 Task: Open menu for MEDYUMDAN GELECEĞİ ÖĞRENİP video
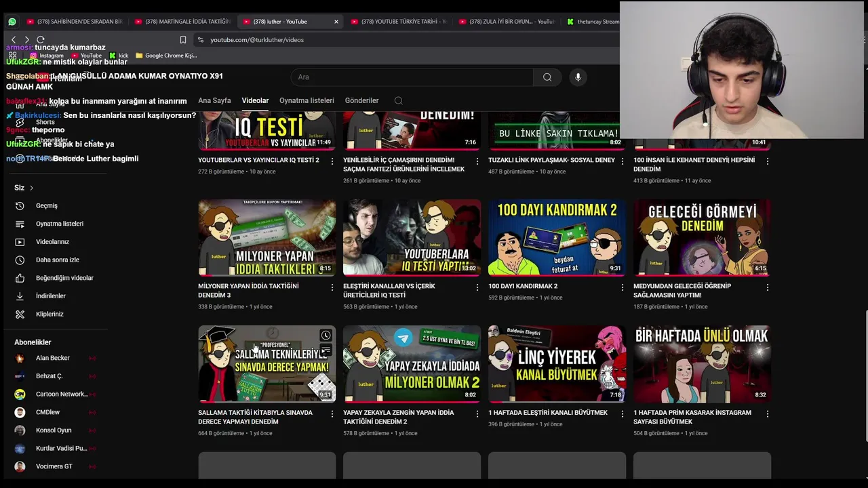(x=767, y=287)
